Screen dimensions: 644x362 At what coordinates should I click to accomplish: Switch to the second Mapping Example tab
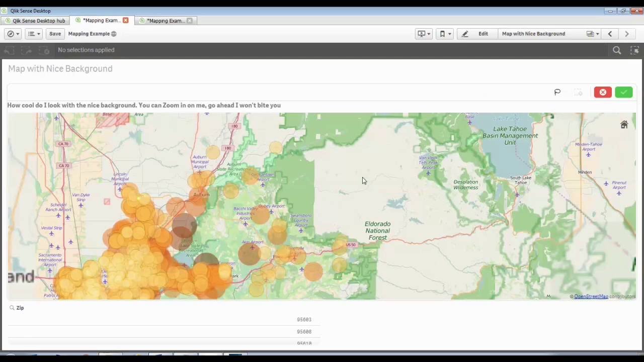tap(166, 21)
